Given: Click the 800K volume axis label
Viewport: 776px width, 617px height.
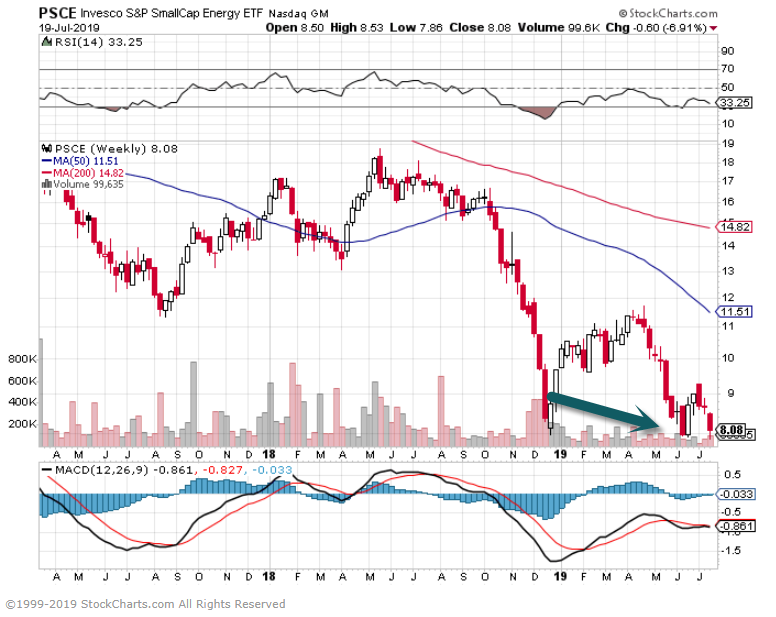Looking at the screenshot, I should tap(22, 359).
